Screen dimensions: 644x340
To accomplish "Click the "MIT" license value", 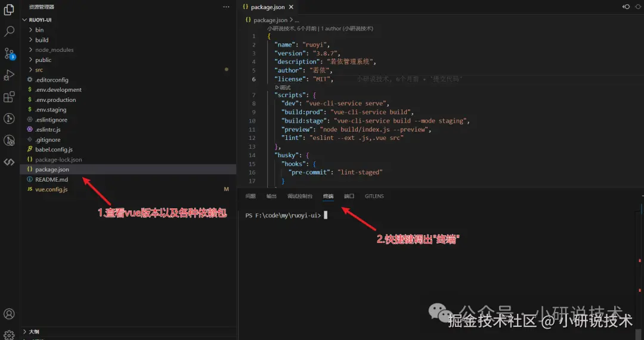I will click(x=321, y=79).
